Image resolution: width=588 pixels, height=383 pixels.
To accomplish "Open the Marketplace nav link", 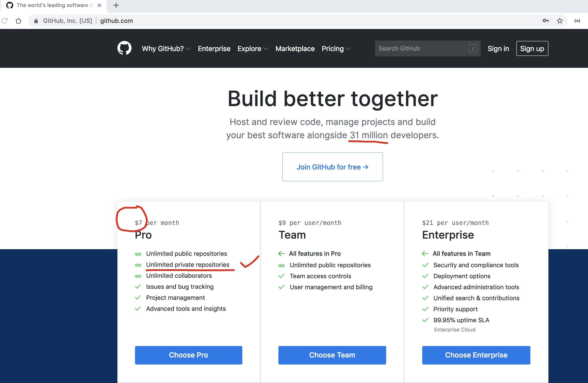I will [295, 48].
